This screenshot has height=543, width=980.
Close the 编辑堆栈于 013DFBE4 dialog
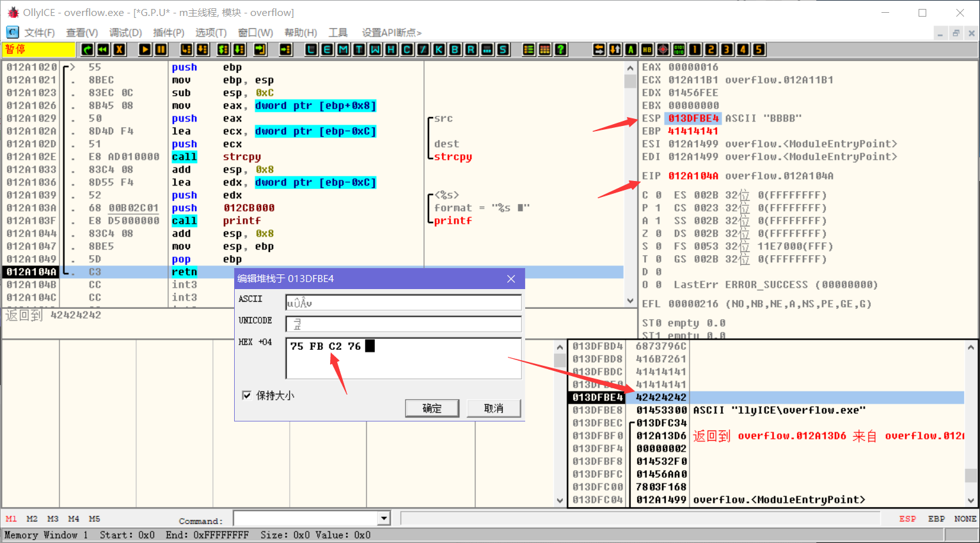point(510,279)
